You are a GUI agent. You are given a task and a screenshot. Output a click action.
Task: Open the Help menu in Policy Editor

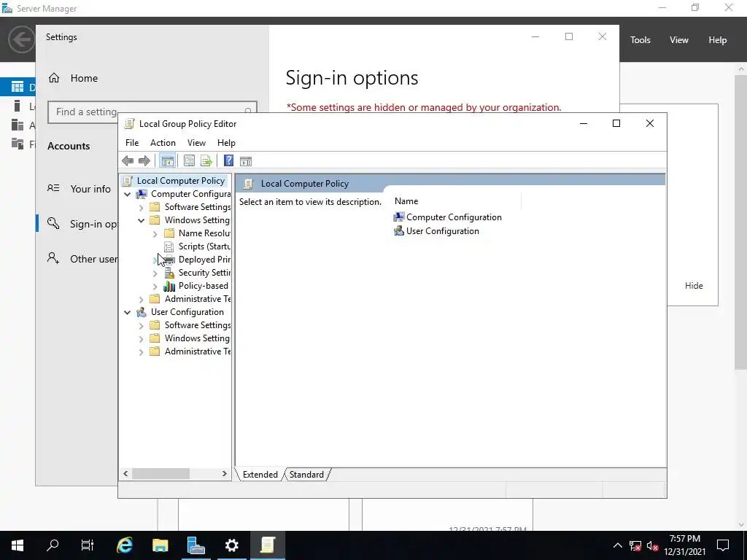226,143
